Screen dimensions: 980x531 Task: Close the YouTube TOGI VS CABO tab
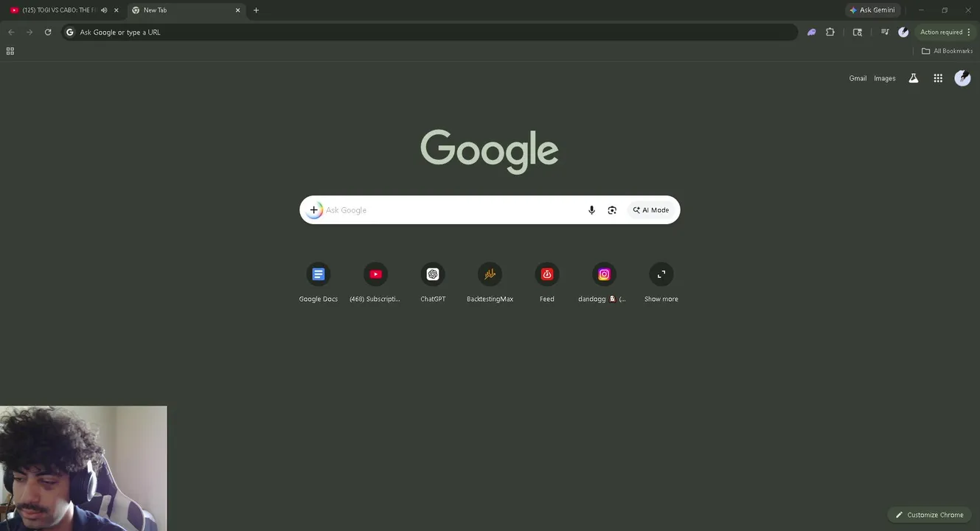[x=116, y=10]
